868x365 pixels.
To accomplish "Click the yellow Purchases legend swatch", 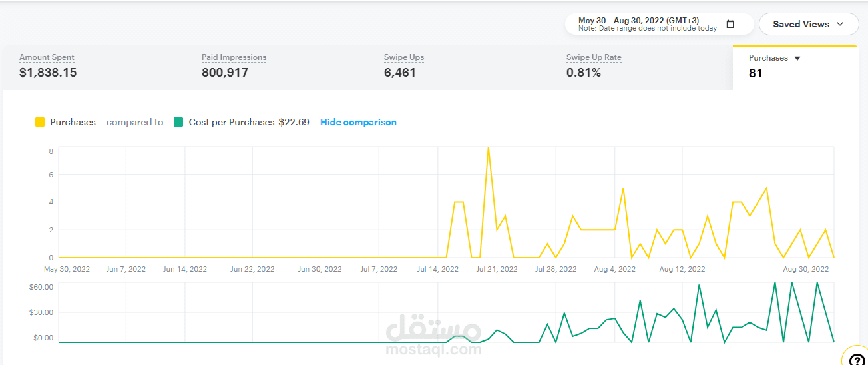I will [x=40, y=122].
